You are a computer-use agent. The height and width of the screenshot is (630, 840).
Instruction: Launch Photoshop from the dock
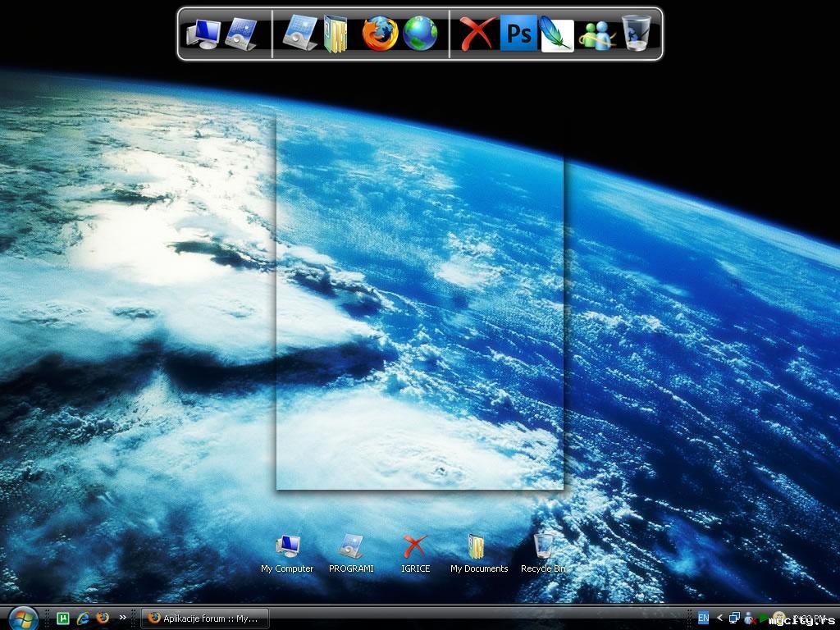[x=518, y=33]
